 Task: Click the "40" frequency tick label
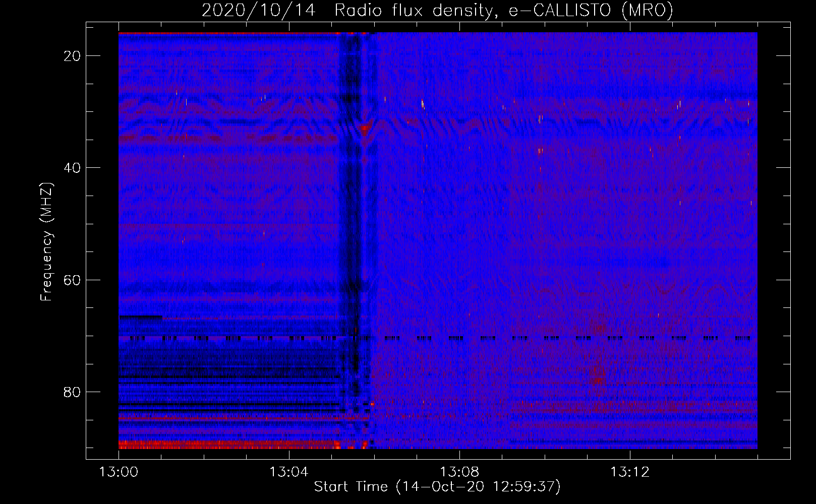click(x=73, y=168)
